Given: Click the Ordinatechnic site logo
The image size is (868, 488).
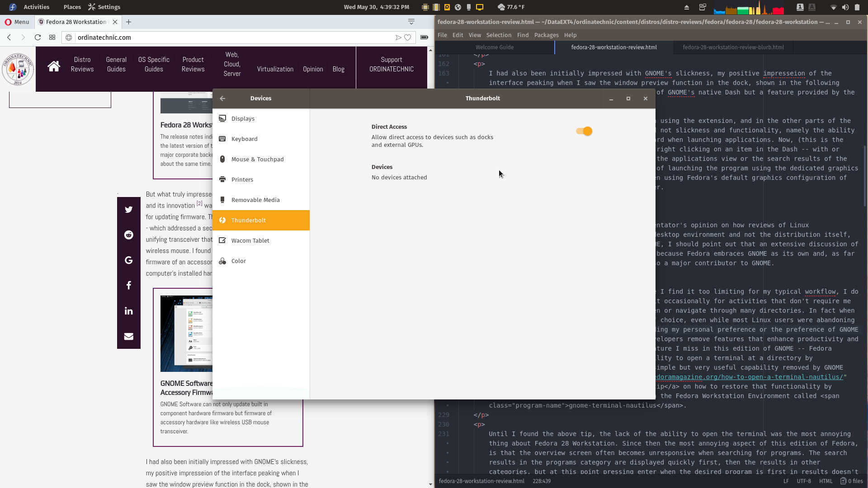Looking at the screenshot, I should 18,69.
